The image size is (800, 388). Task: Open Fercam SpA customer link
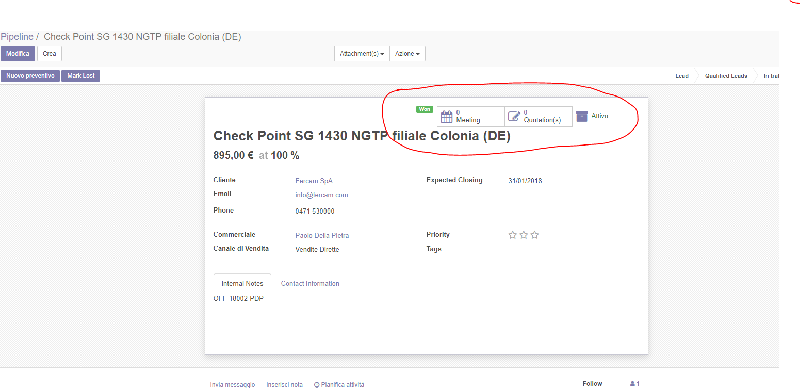pos(314,181)
